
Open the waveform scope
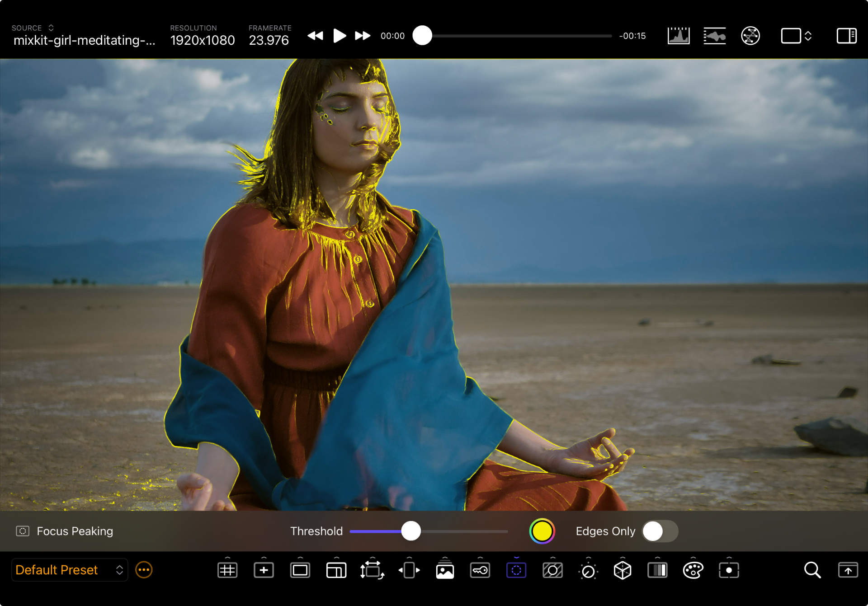tap(714, 36)
